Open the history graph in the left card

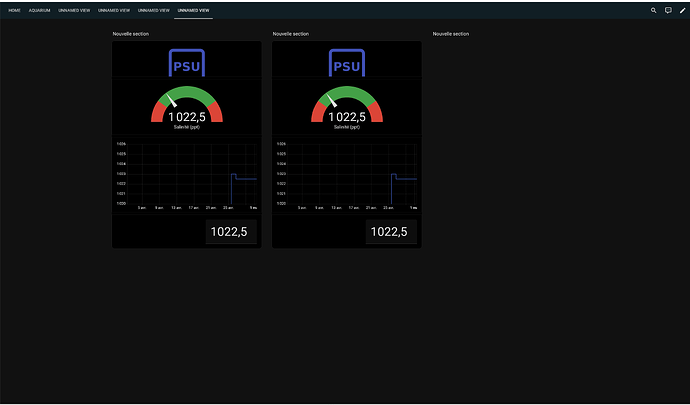click(x=187, y=176)
